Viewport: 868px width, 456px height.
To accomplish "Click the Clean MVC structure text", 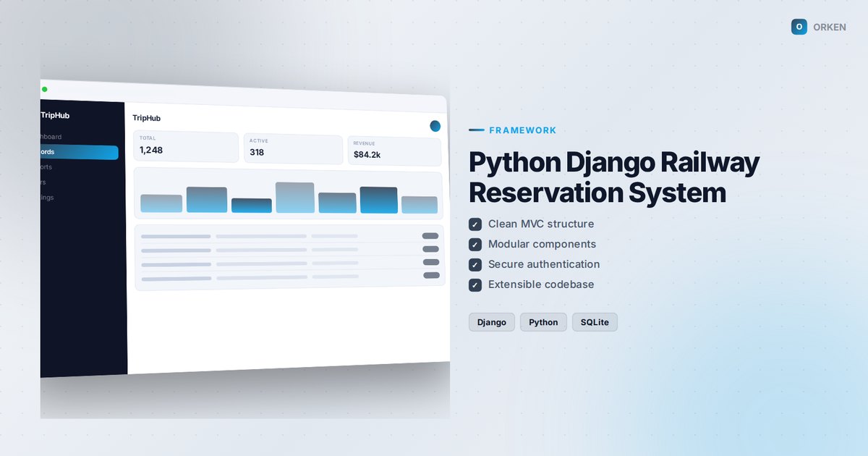I will (x=541, y=224).
